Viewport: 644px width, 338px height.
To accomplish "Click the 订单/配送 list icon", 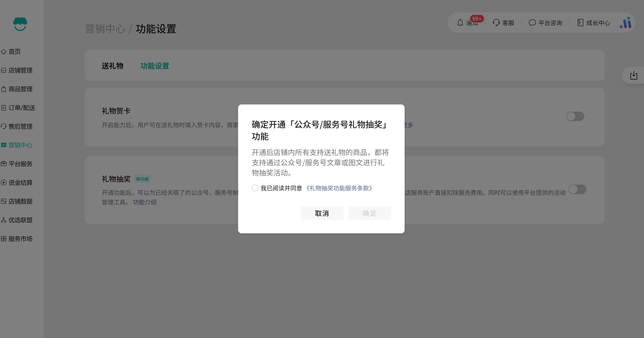I will coord(3,108).
